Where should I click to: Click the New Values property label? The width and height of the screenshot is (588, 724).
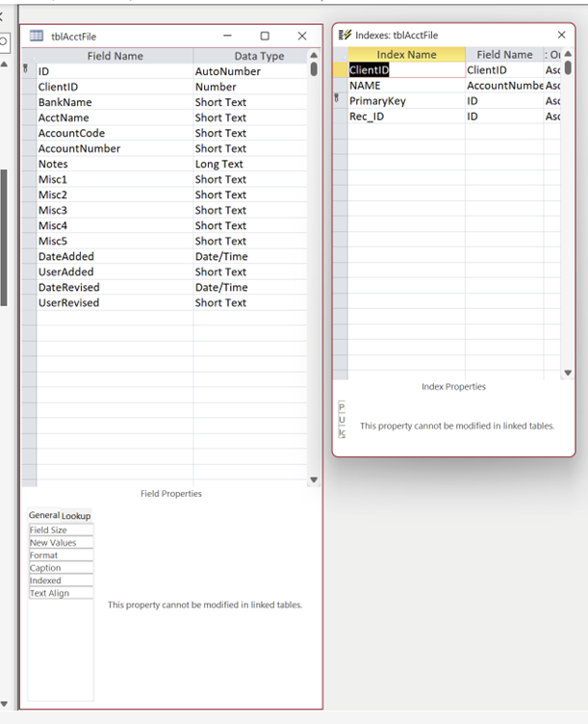pyautogui.click(x=61, y=543)
